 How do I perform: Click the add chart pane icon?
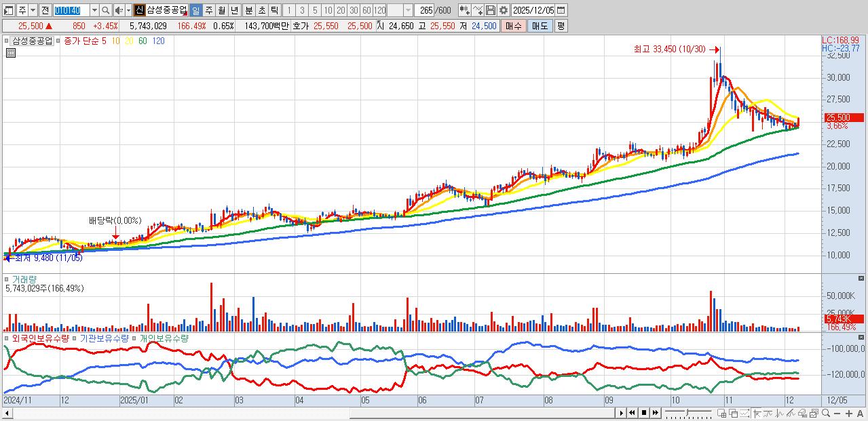(x=721, y=413)
